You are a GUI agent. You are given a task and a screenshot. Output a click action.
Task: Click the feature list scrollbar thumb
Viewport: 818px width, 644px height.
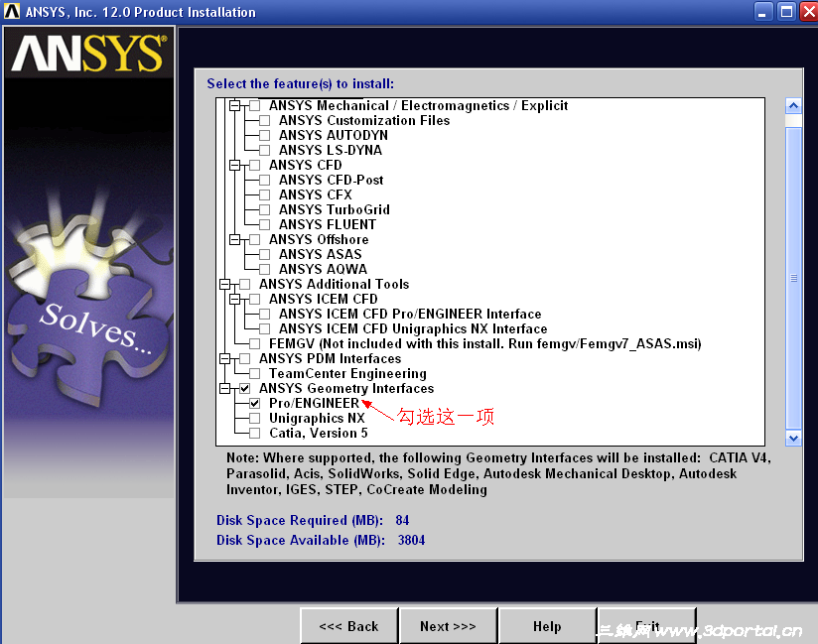[793, 278]
